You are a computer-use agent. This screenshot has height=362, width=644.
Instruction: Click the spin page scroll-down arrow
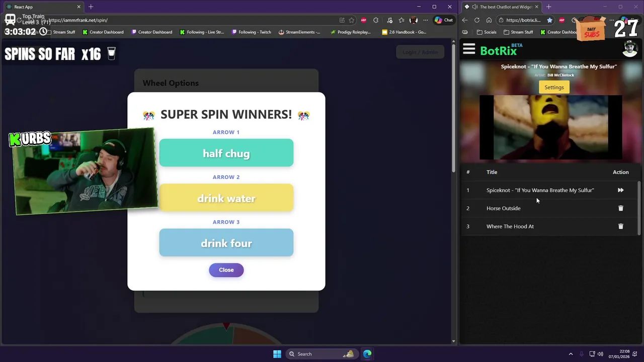(x=453, y=341)
